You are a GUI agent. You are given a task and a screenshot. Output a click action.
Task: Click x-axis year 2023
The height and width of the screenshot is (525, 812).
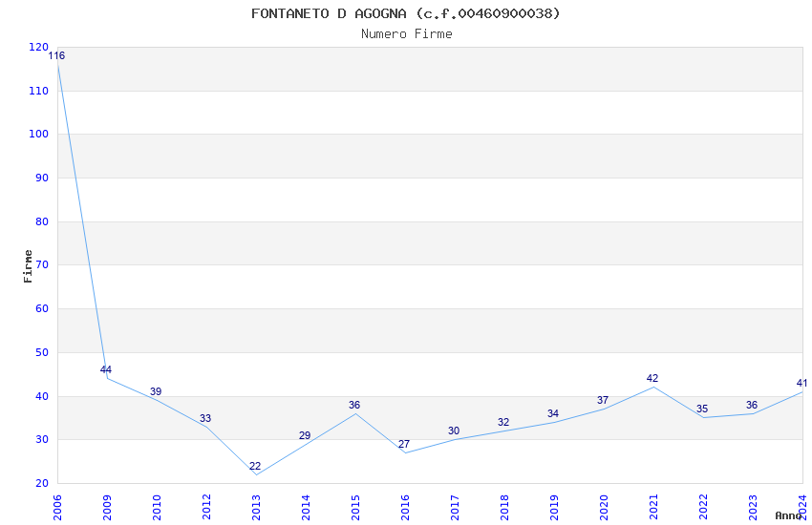coord(753,507)
